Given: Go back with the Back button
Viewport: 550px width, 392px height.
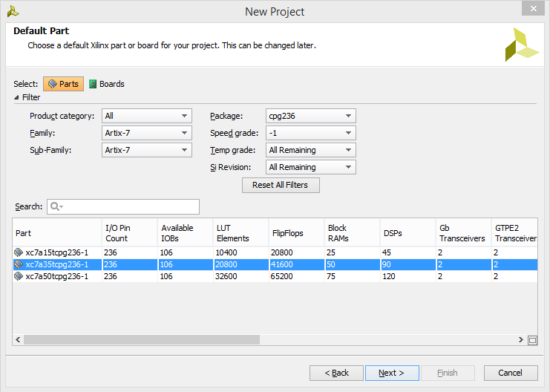Looking at the screenshot, I should click(336, 373).
